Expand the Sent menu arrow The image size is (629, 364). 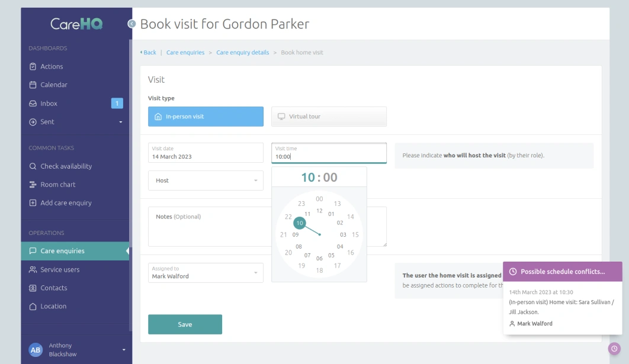tap(121, 122)
